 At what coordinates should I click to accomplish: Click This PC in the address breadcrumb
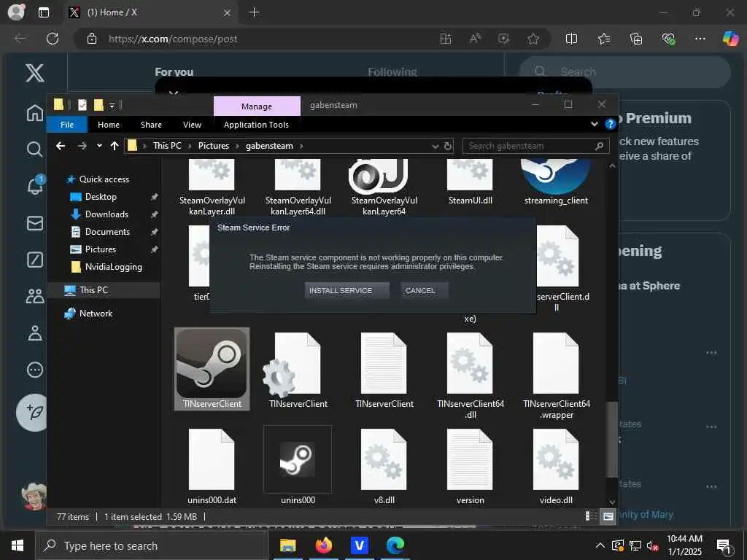(x=167, y=146)
